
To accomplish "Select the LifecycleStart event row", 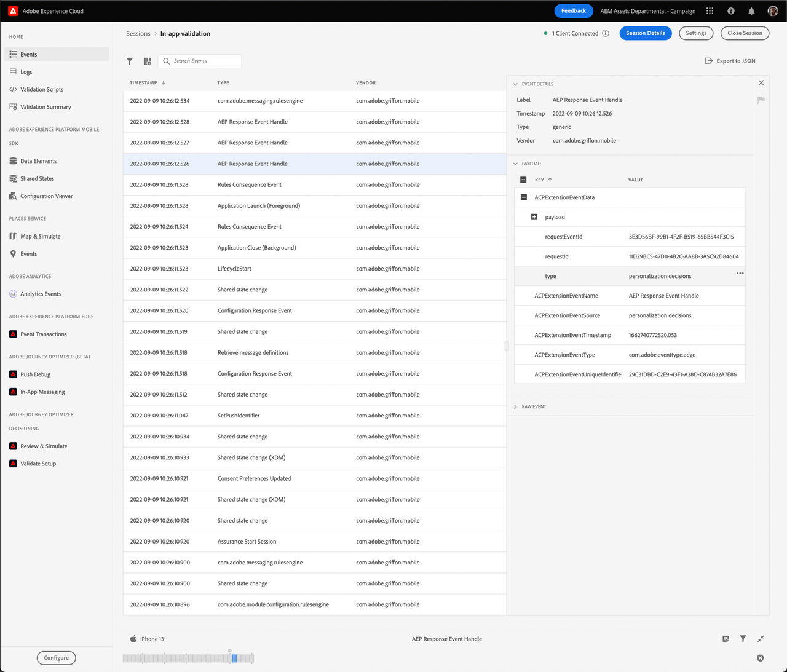I will tap(315, 269).
